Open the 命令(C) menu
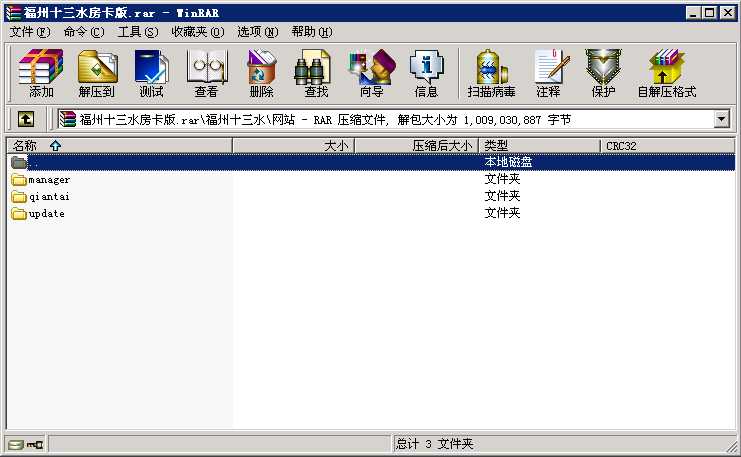The height and width of the screenshot is (457, 741). [x=84, y=32]
